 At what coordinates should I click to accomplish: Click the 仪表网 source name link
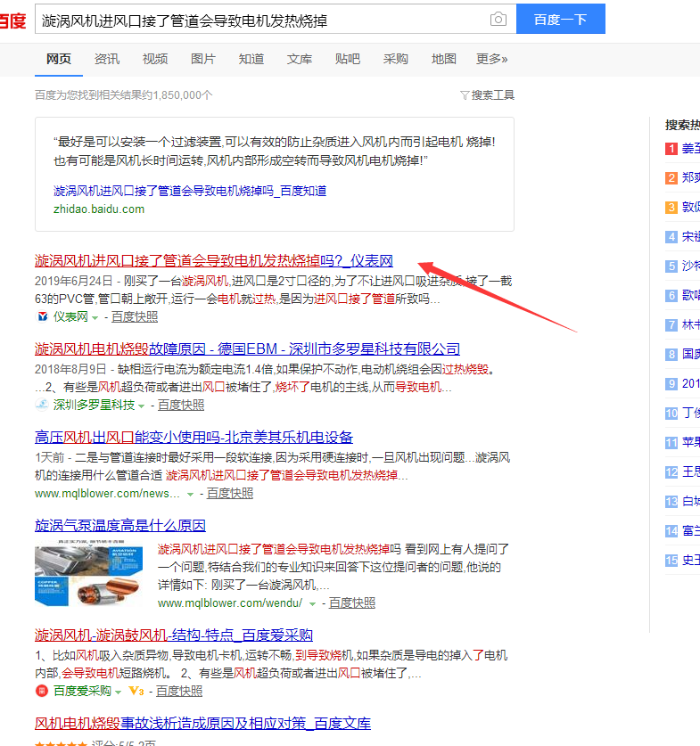pos(70,317)
